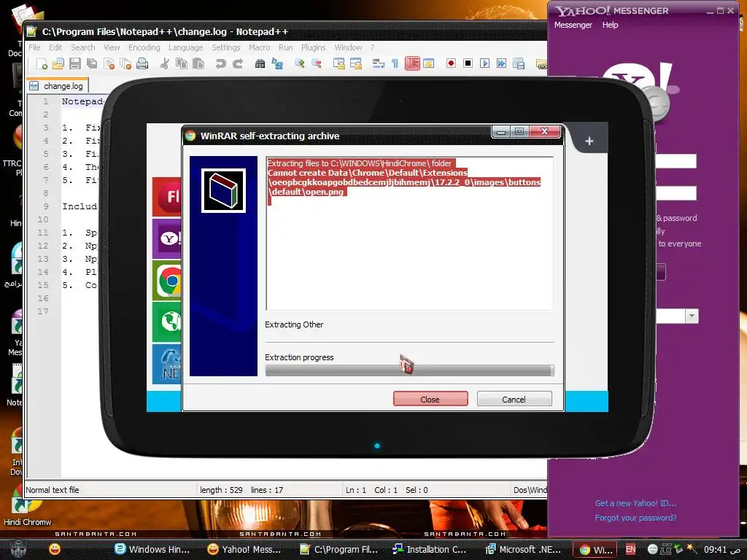Click Redo arrow in Notepad++ toolbar
Screen dimensions: 747x560
point(238,63)
